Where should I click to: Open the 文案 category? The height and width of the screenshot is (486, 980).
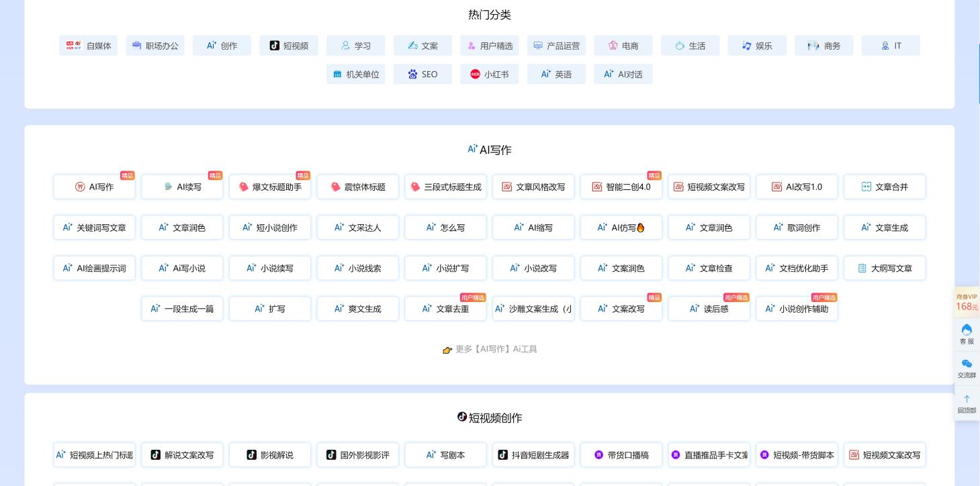(x=422, y=46)
